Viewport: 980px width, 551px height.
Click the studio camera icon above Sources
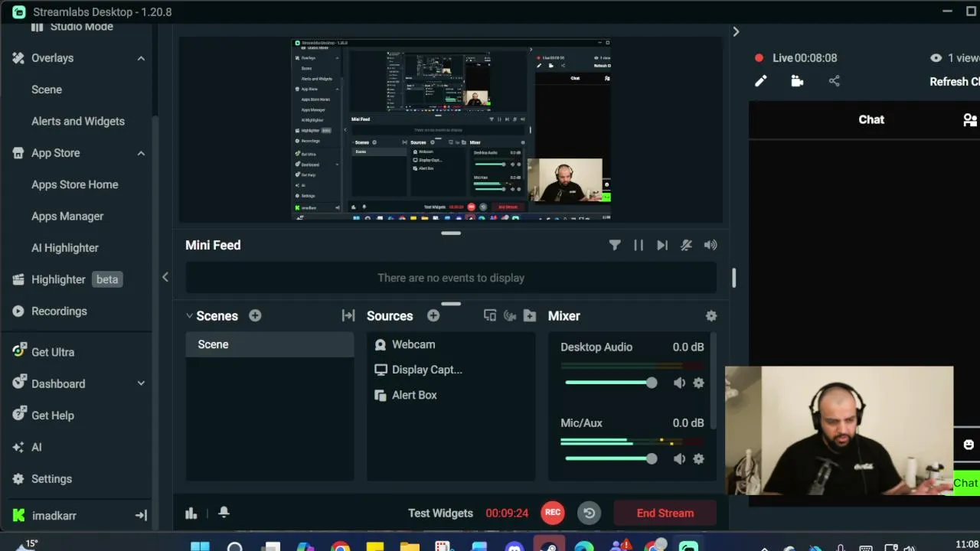click(x=510, y=315)
